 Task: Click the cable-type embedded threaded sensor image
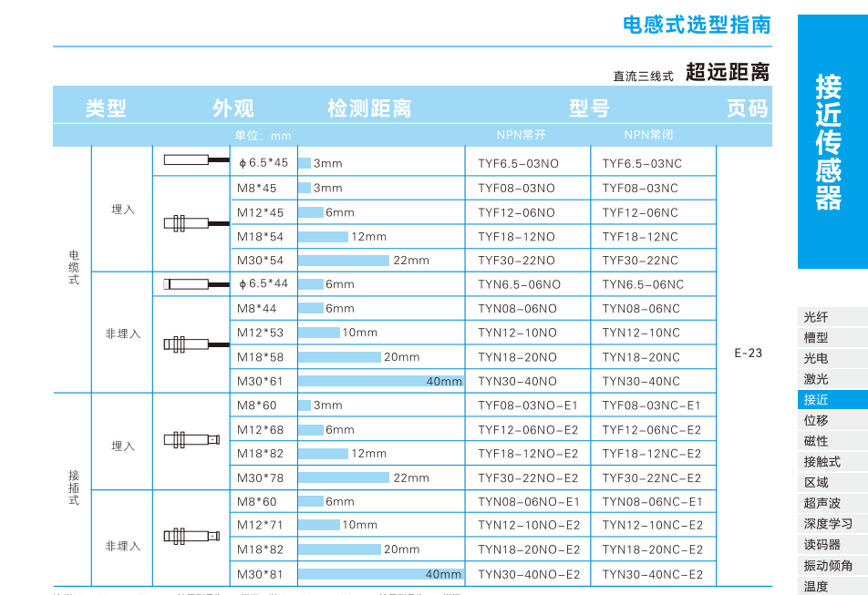[x=186, y=221]
